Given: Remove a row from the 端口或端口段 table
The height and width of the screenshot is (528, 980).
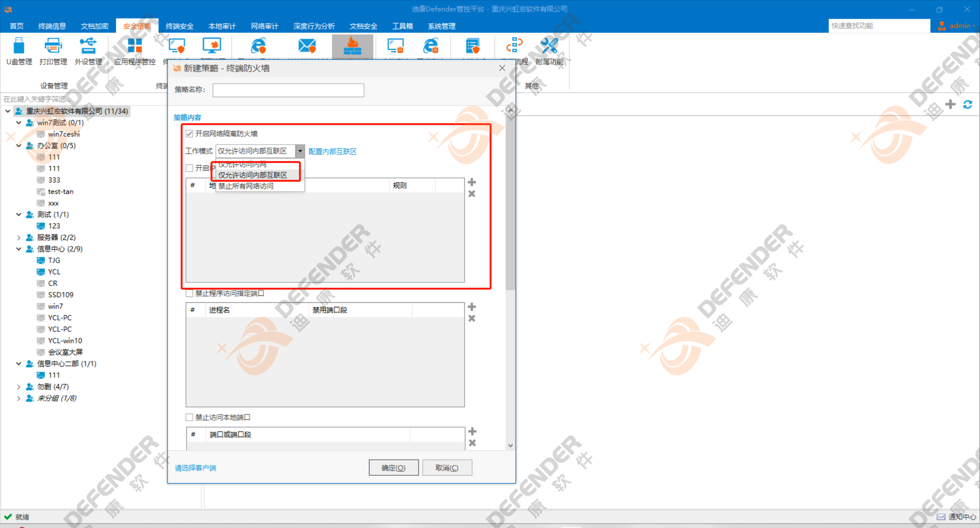Looking at the screenshot, I should click(472, 443).
